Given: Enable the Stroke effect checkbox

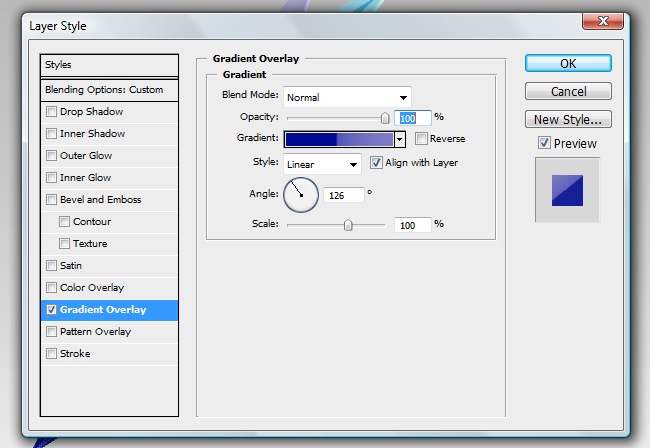Looking at the screenshot, I should 52,354.
